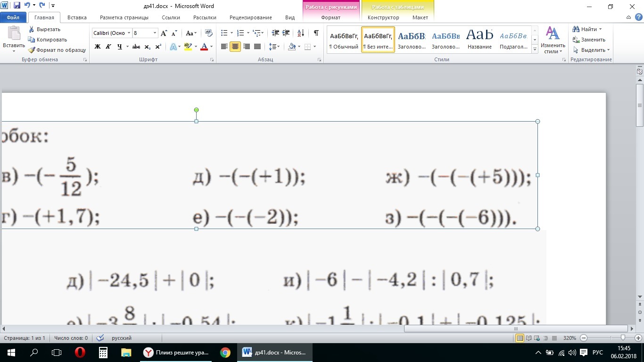Toggle show paragraph marks button

316,33
